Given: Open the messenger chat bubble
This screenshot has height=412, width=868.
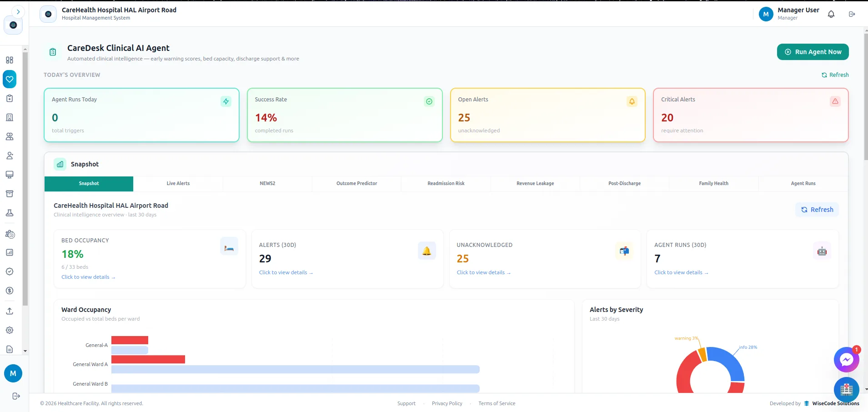Looking at the screenshot, I should pos(846,360).
